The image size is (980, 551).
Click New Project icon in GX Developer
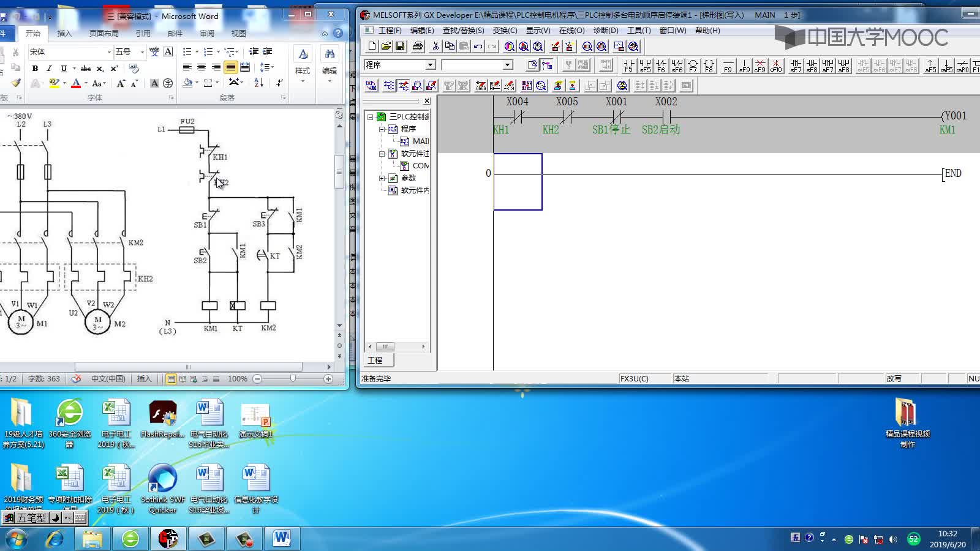[372, 46]
